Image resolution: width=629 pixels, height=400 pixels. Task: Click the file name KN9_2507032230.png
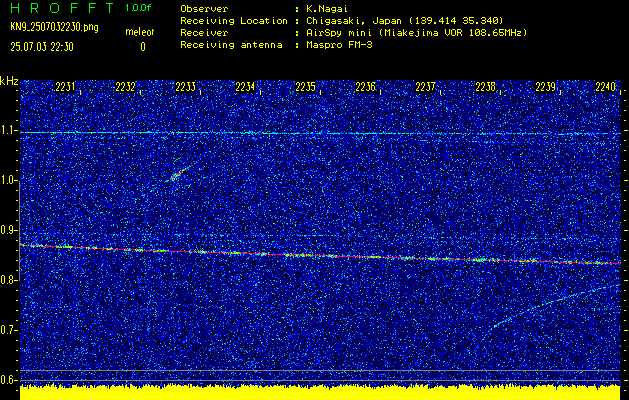pyautogui.click(x=54, y=27)
